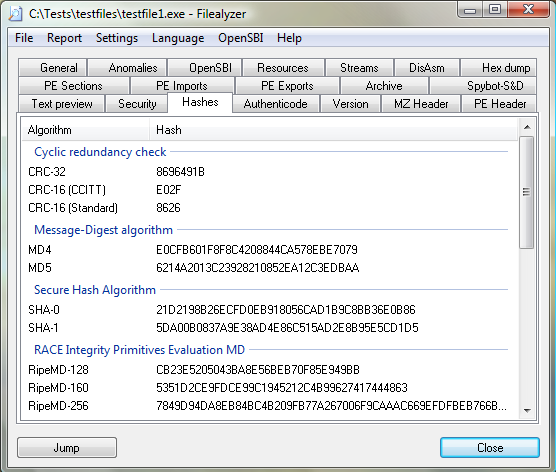
Task: Switch to the Archive tab
Action: point(384,86)
